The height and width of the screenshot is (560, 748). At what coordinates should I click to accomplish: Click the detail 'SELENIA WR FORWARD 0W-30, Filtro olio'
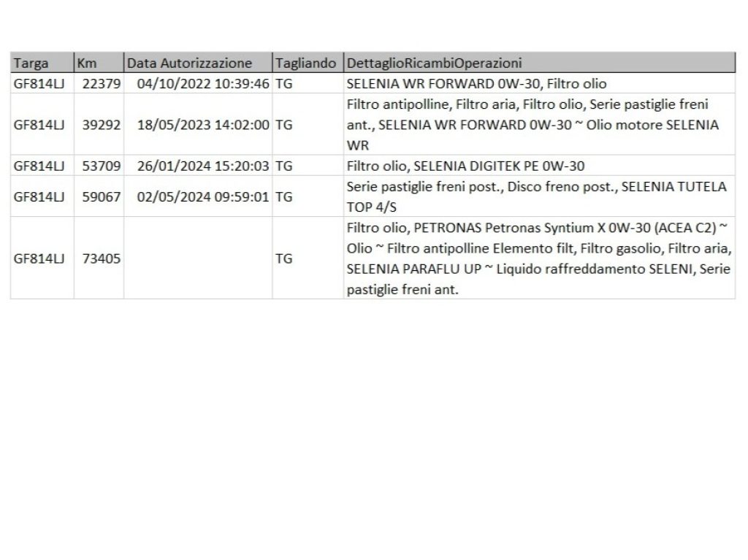click(x=540, y=83)
